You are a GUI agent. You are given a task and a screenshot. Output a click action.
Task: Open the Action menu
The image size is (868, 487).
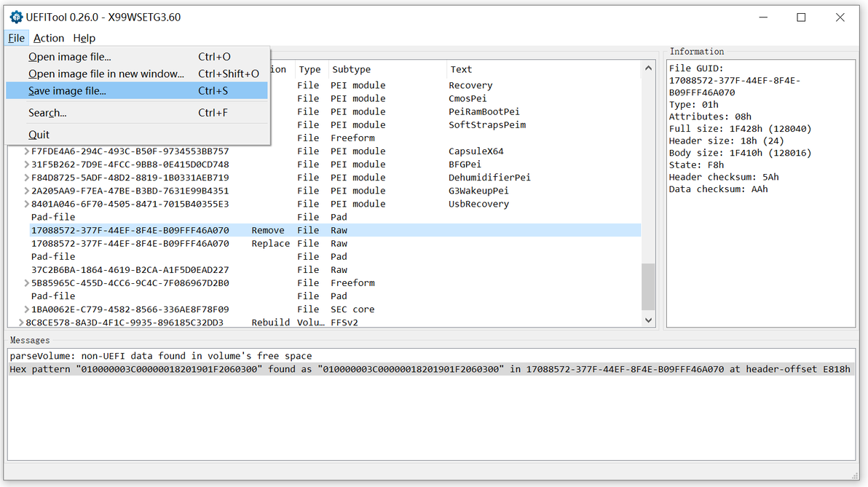pyautogui.click(x=49, y=38)
